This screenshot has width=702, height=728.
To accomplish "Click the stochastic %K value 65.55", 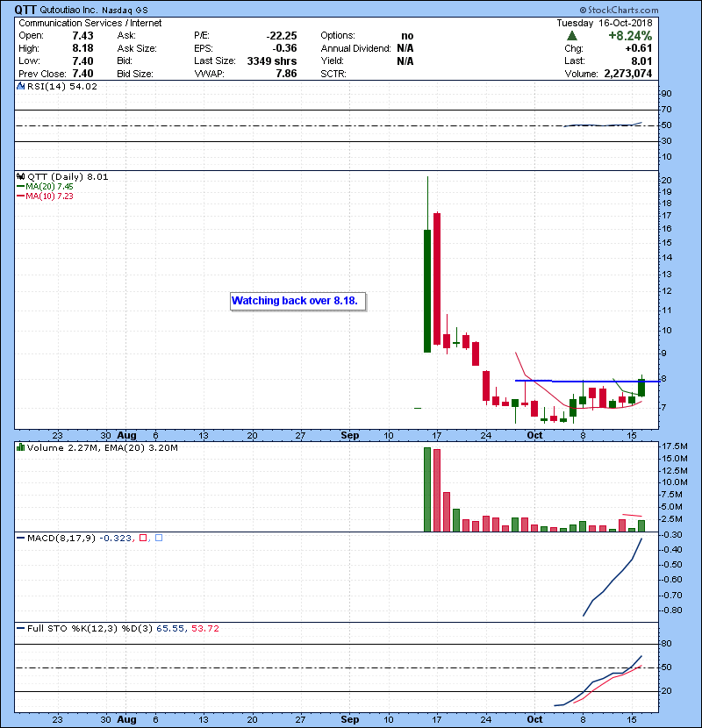I will coord(170,629).
